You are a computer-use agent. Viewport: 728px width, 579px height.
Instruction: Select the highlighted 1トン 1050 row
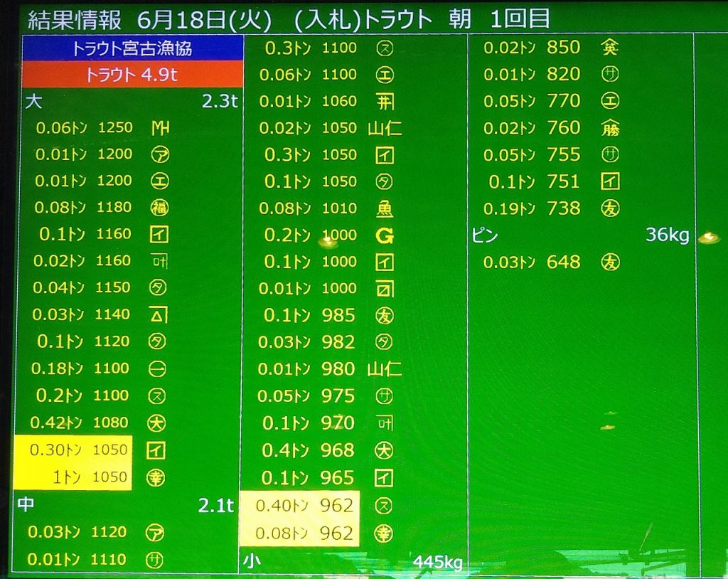click(x=73, y=477)
